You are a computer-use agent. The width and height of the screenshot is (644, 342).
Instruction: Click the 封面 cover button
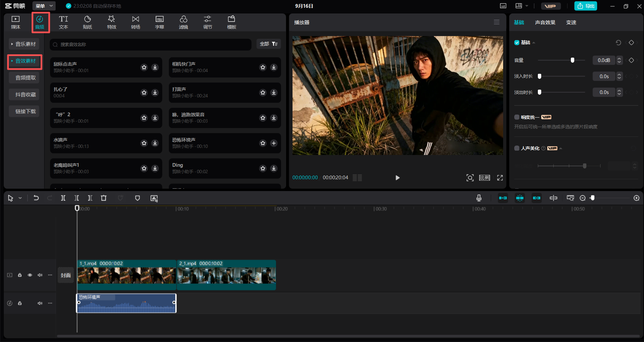click(x=66, y=275)
